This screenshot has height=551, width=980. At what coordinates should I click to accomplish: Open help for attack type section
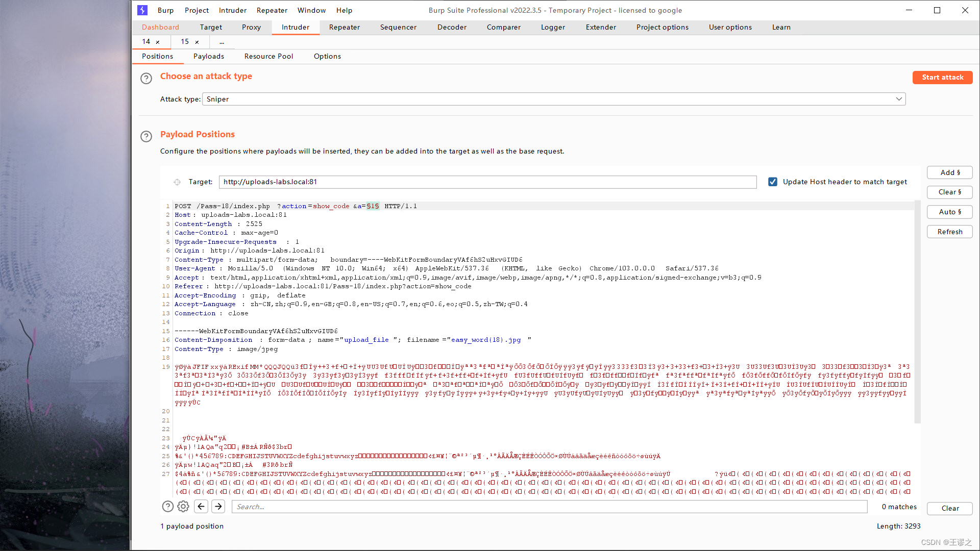146,78
